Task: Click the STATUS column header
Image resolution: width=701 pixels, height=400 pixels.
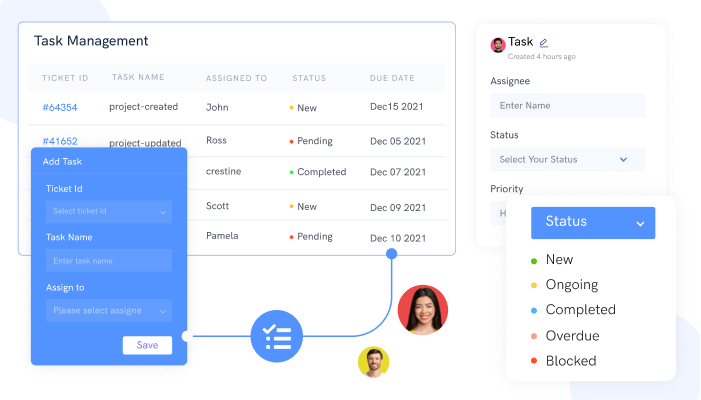Action: pyautogui.click(x=309, y=78)
